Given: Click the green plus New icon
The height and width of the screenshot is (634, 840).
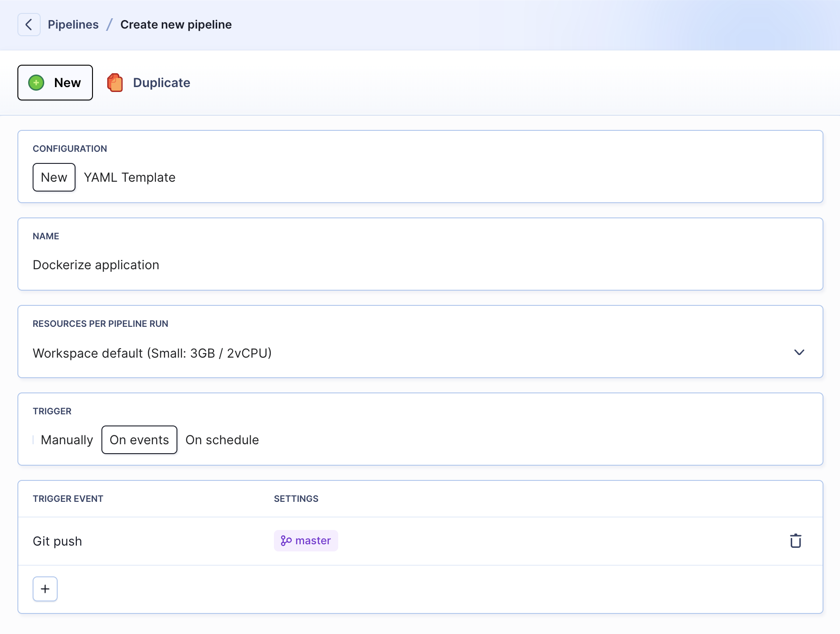Looking at the screenshot, I should tap(36, 83).
